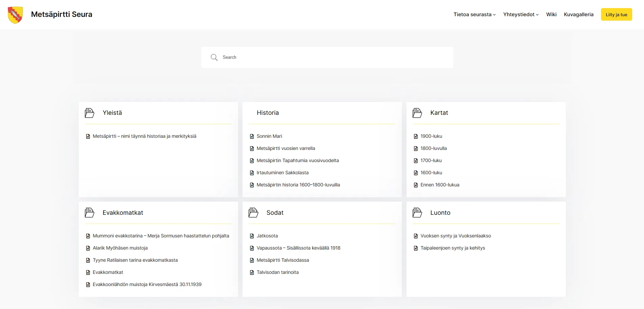The width and height of the screenshot is (644, 309).
Task: Open the Irtautuminen Sakkolasta article
Action: (282, 173)
